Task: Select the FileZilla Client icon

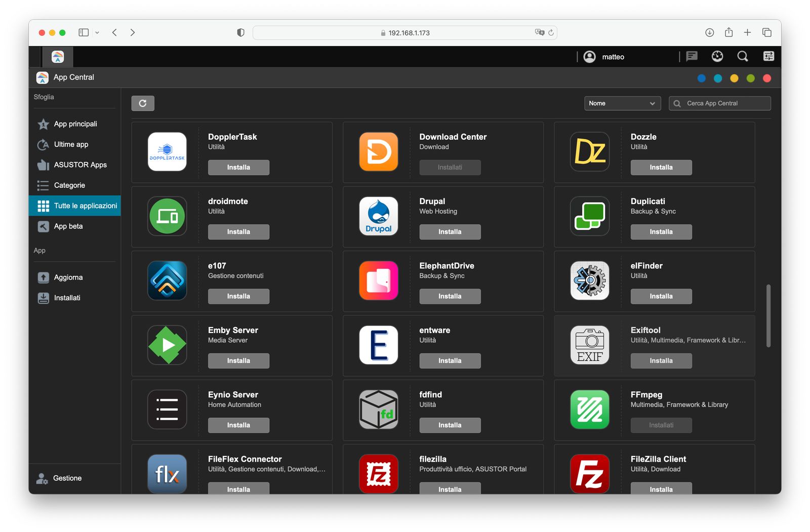Action: (x=590, y=474)
